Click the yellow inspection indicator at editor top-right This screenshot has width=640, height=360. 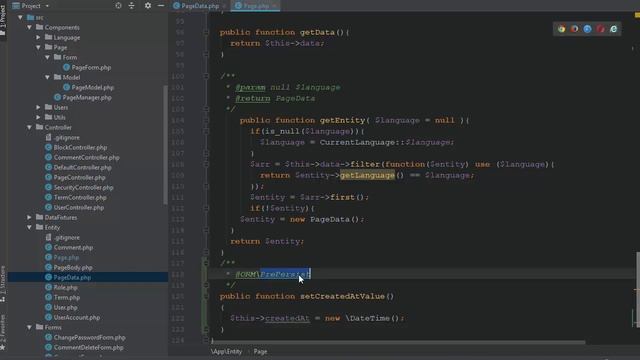pyautogui.click(x=637, y=15)
